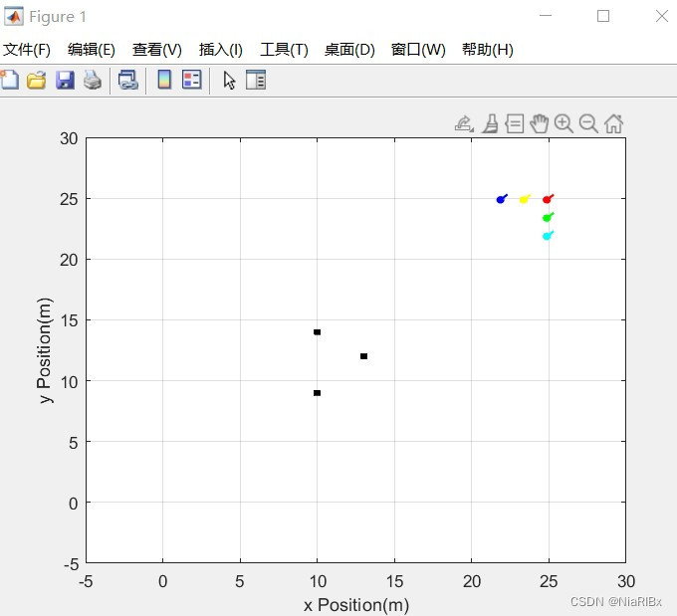The image size is (677, 616).
Task: Click the Print Figure icon
Action: click(x=93, y=80)
